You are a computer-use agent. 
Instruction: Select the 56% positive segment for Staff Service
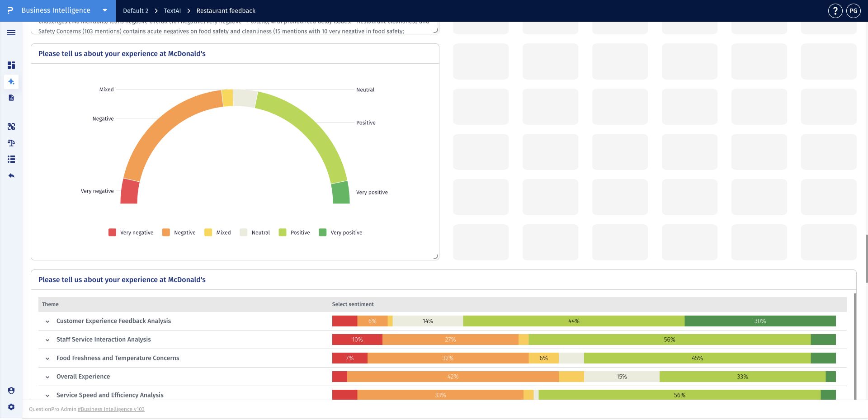tap(670, 340)
